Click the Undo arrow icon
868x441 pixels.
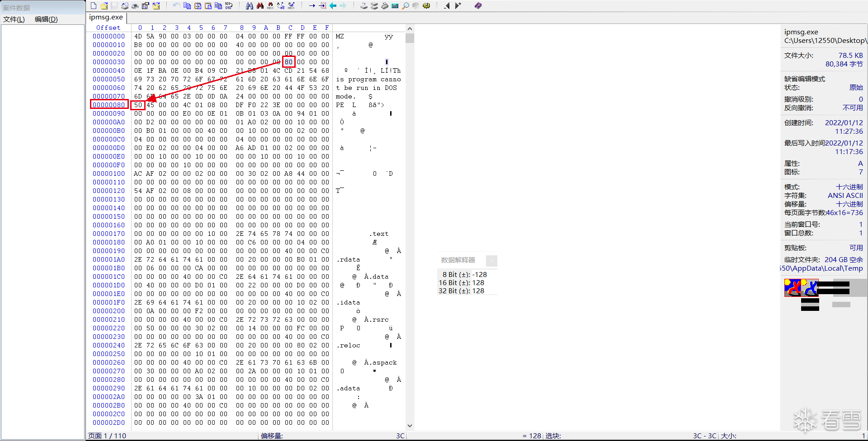[176, 6]
